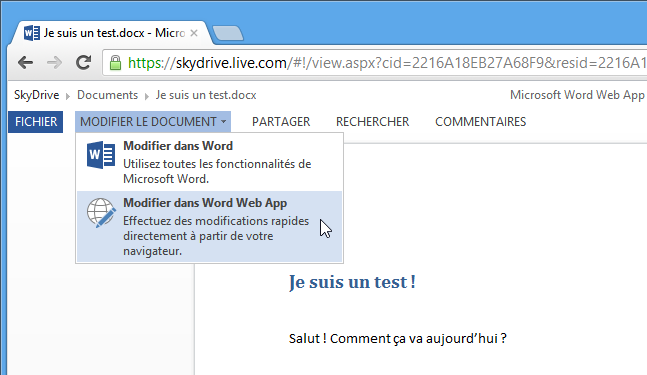Image resolution: width=647 pixels, height=375 pixels.
Task: Click the browser forward arrow
Action: pos(54,63)
